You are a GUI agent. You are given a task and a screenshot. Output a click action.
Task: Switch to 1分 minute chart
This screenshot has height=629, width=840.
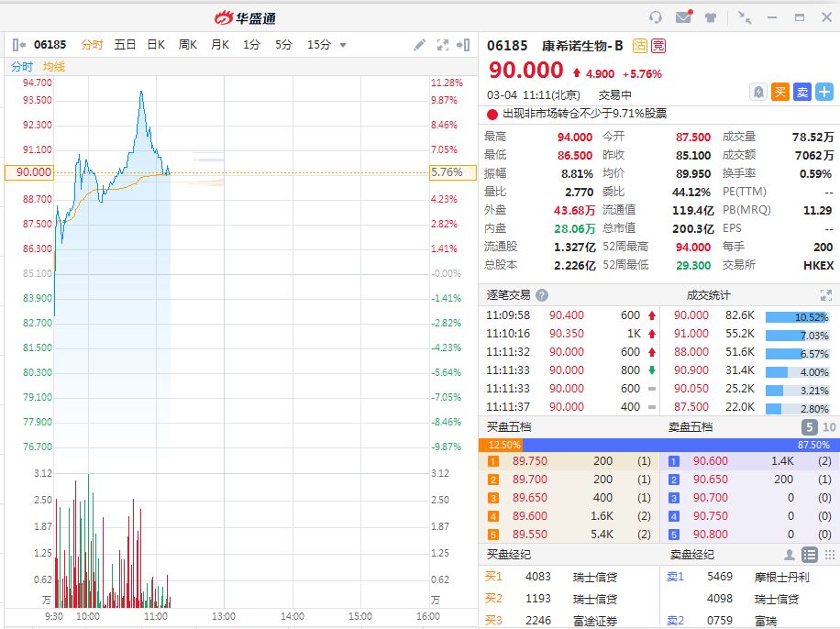click(x=251, y=44)
